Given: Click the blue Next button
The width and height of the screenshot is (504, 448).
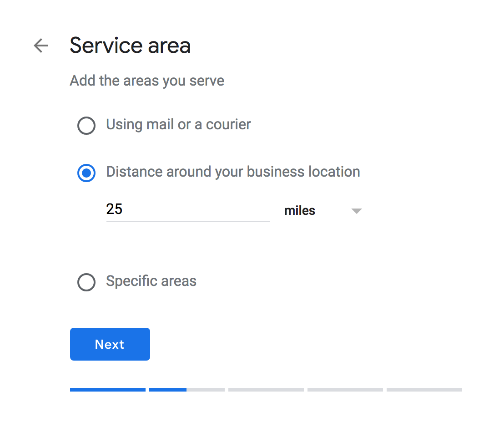Looking at the screenshot, I should coord(110,344).
